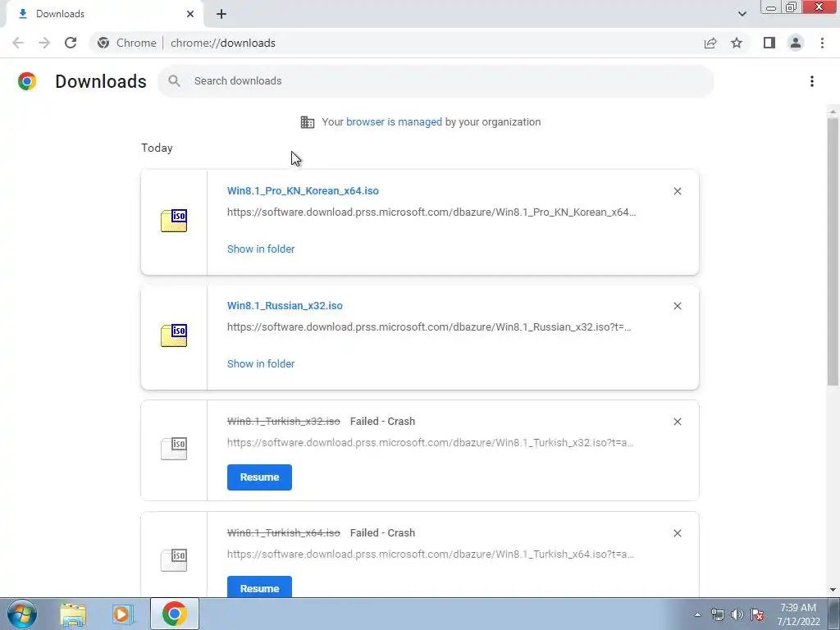
Task: Remove failed Win8.1_Turkish_x64.iso entry
Action: point(677,533)
